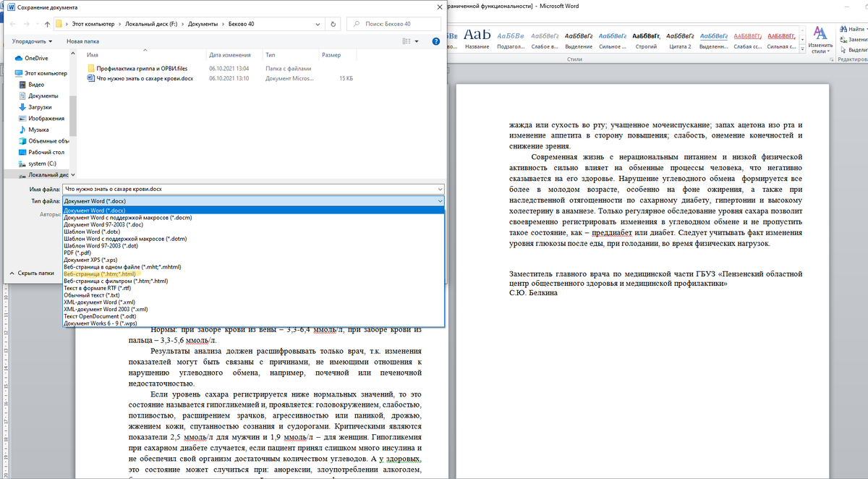868x479 pixels.
Task: Sort by Дата изменения column header
Action: 229,55
